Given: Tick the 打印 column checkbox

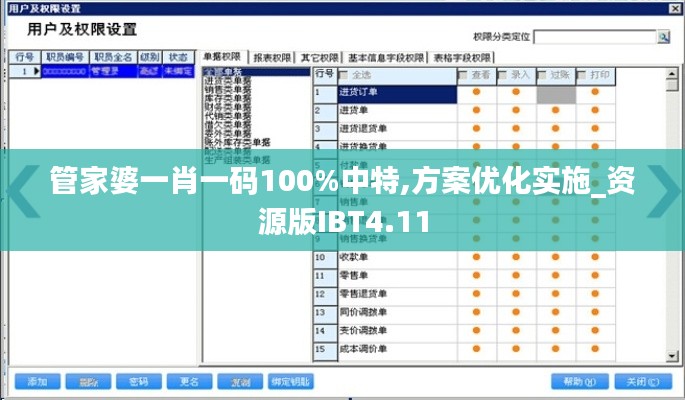Looking at the screenshot, I should click(581, 75).
